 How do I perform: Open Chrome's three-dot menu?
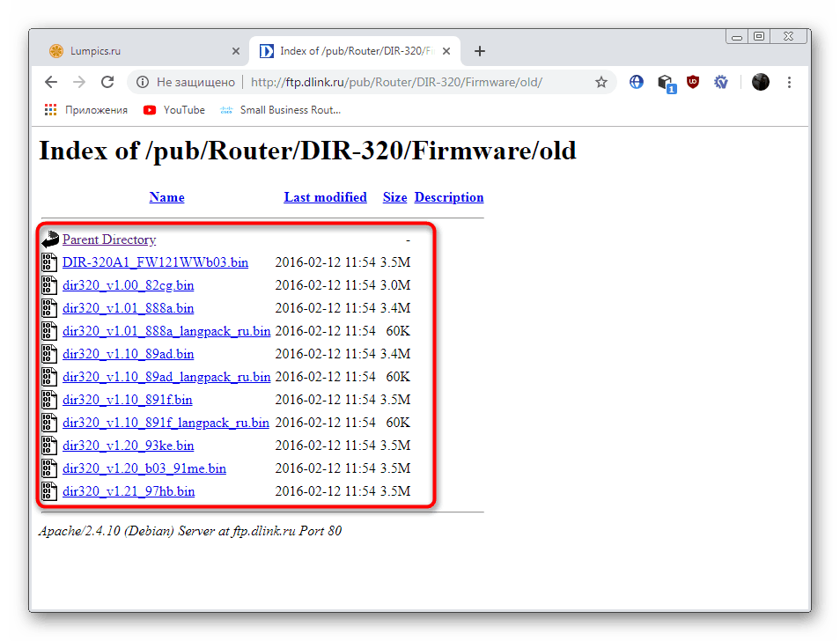coord(789,82)
